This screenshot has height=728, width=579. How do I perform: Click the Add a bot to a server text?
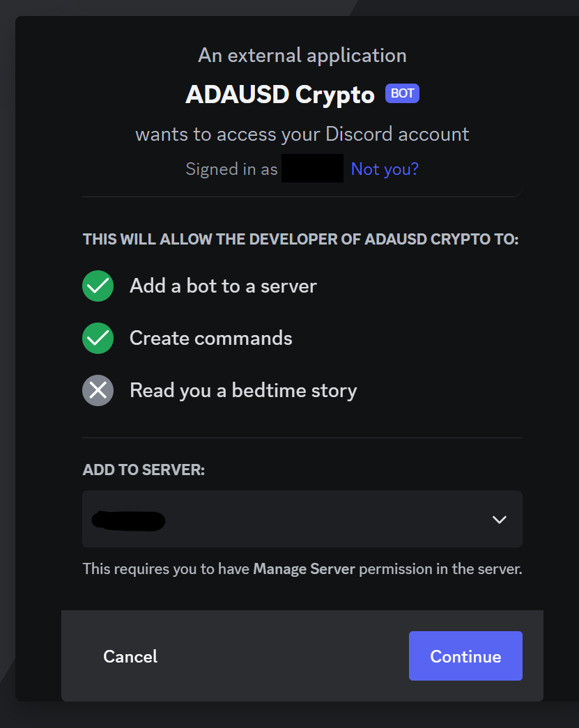pos(224,286)
